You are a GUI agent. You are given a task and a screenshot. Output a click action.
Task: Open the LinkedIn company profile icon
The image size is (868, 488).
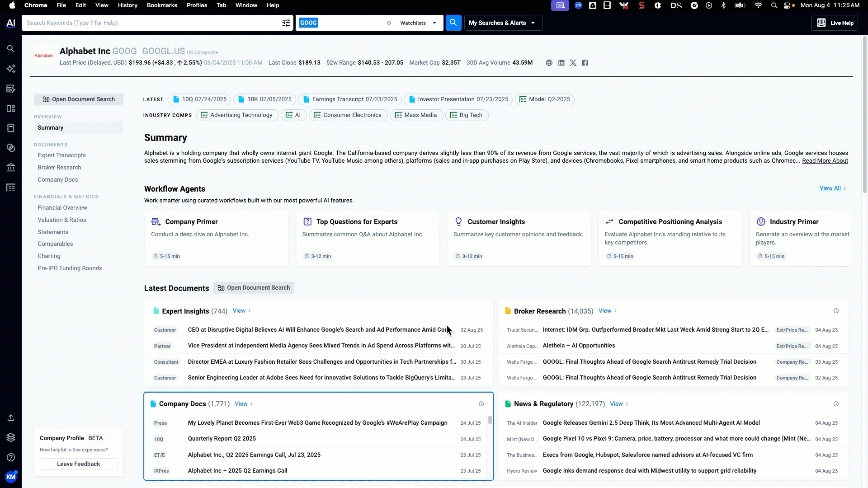561,63
